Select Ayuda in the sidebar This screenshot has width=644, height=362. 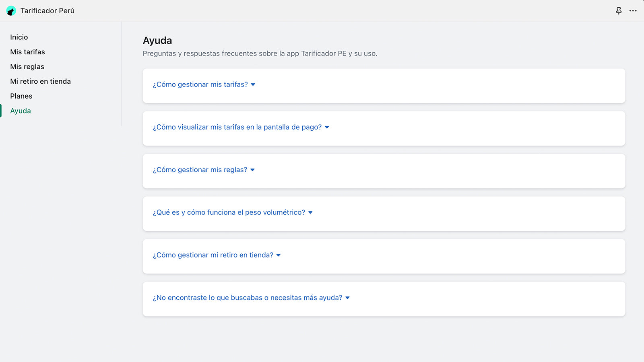[20, 111]
